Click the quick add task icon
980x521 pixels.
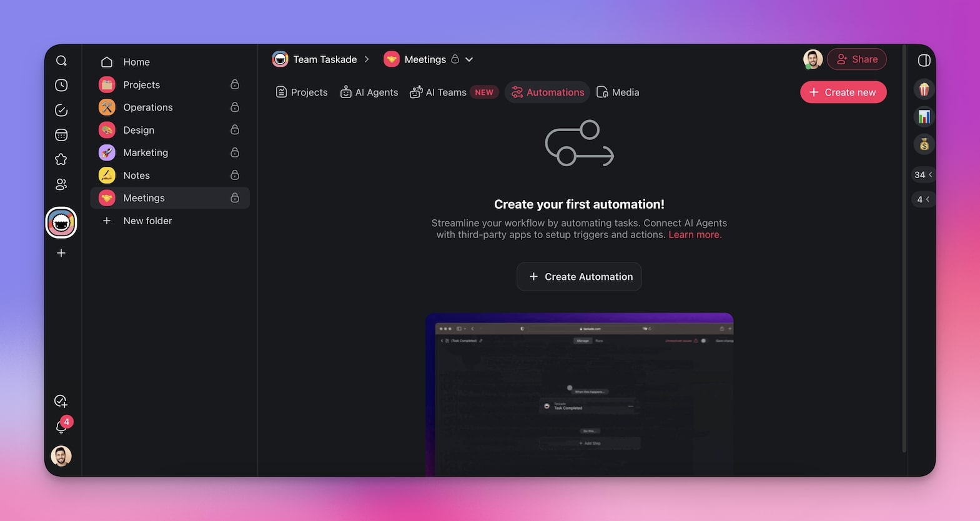click(61, 401)
